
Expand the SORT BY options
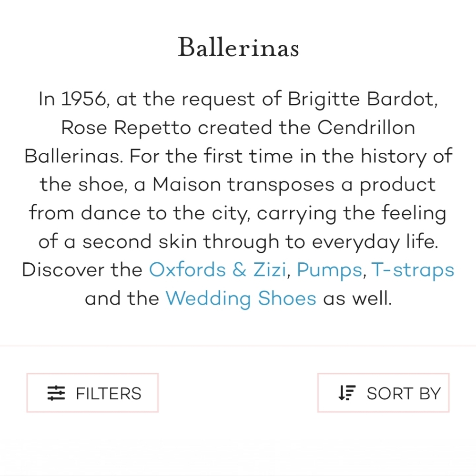383,393
